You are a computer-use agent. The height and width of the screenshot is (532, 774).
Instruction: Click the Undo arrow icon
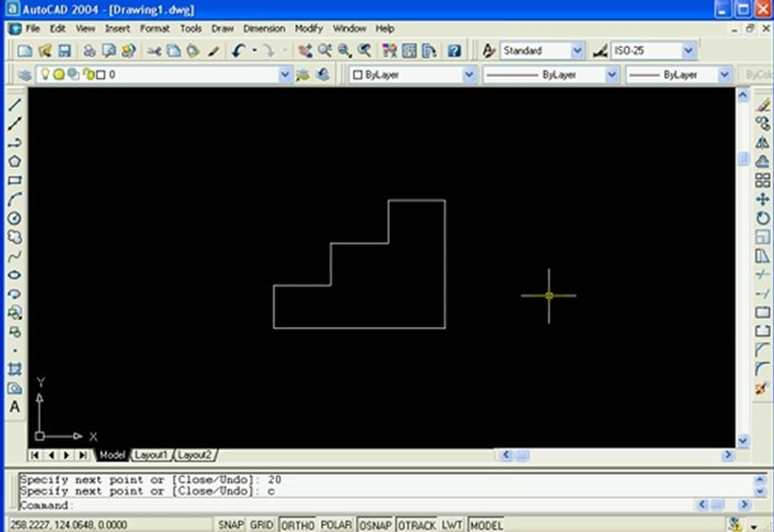(239, 51)
